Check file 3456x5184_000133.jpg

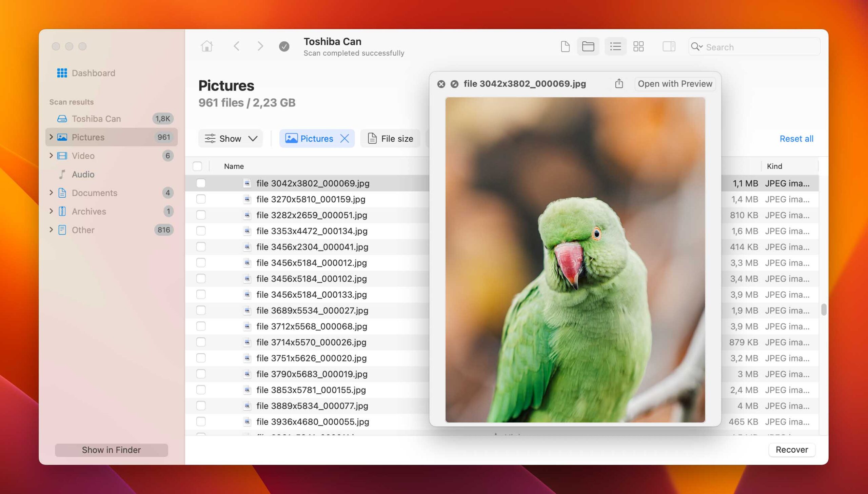coord(201,295)
